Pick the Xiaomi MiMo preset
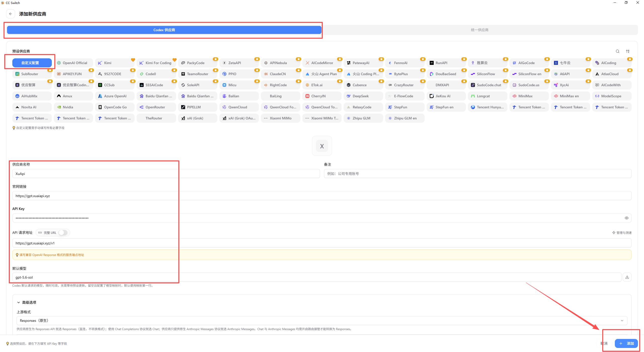This screenshot has height=352, width=644. tap(280, 118)
